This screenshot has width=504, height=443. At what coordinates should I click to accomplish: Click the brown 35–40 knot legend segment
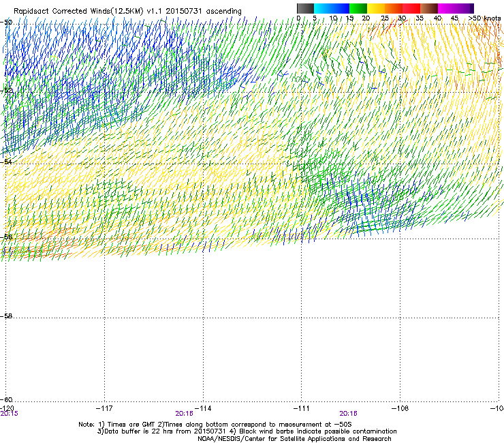[429, 8]
